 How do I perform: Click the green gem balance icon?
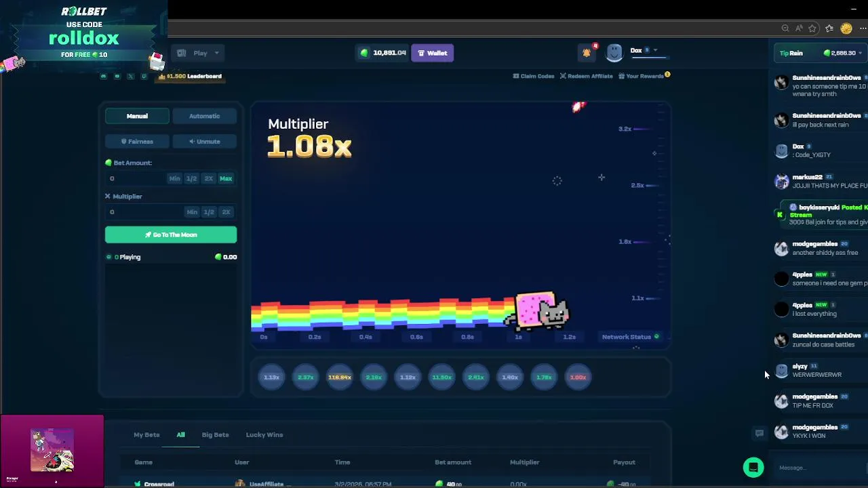click(x=364, y=53)
